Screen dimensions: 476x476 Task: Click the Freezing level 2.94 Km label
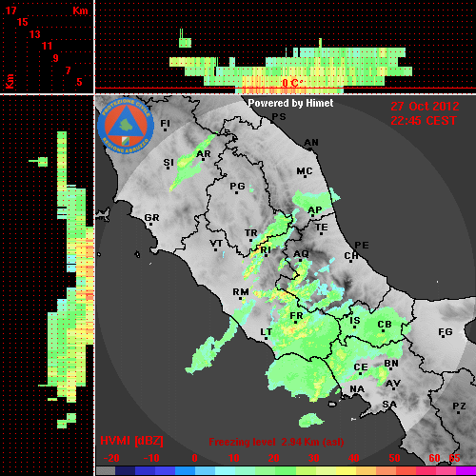coord(276,442)
